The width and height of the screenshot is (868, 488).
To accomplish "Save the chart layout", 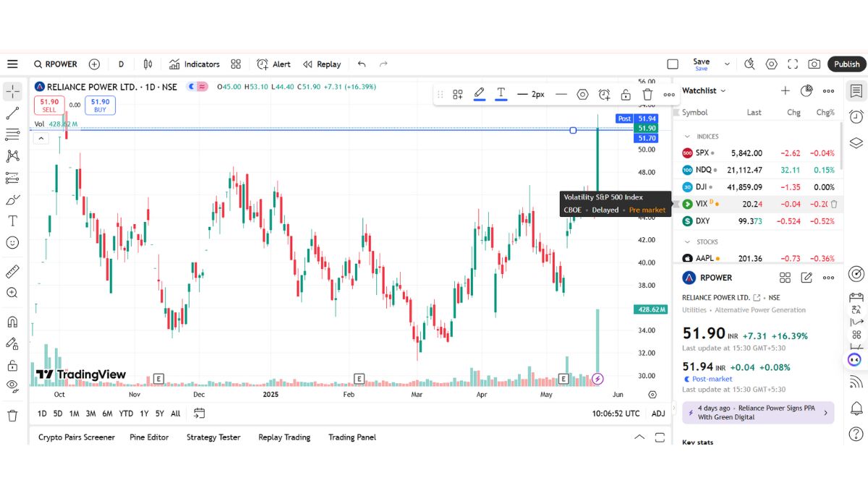I will point(701,64).
